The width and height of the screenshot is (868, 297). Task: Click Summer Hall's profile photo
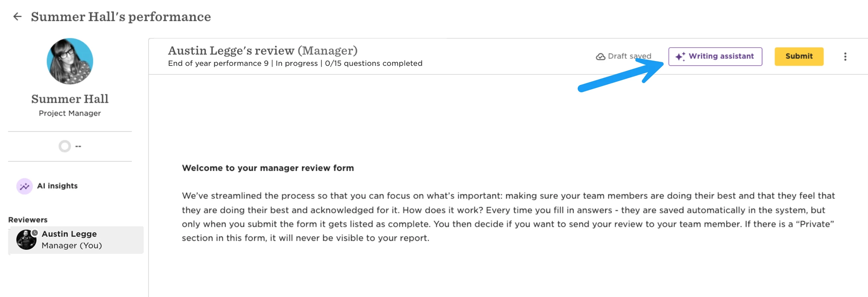click(x=70, y=61)
